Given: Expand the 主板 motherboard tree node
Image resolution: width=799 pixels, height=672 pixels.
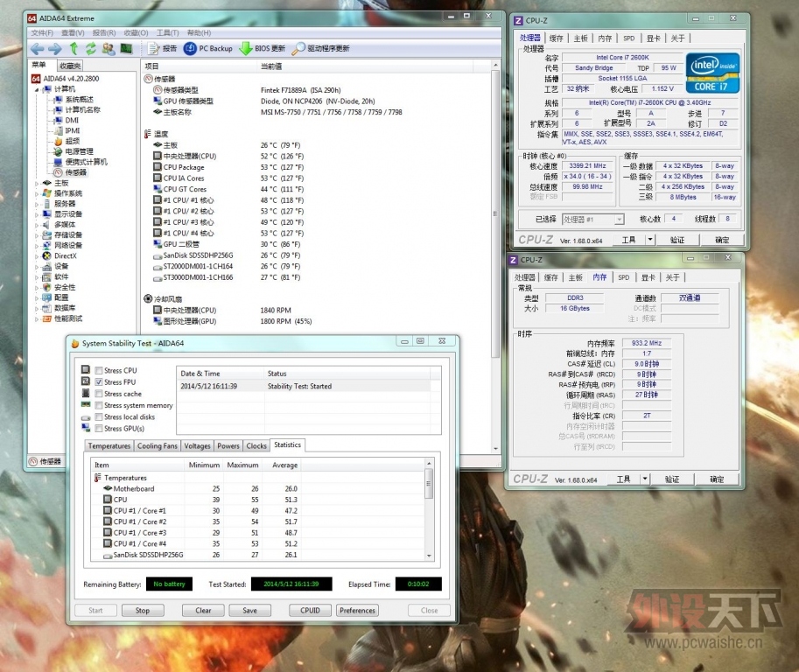Looking at the screenshot, I should (x=37, y=183).
